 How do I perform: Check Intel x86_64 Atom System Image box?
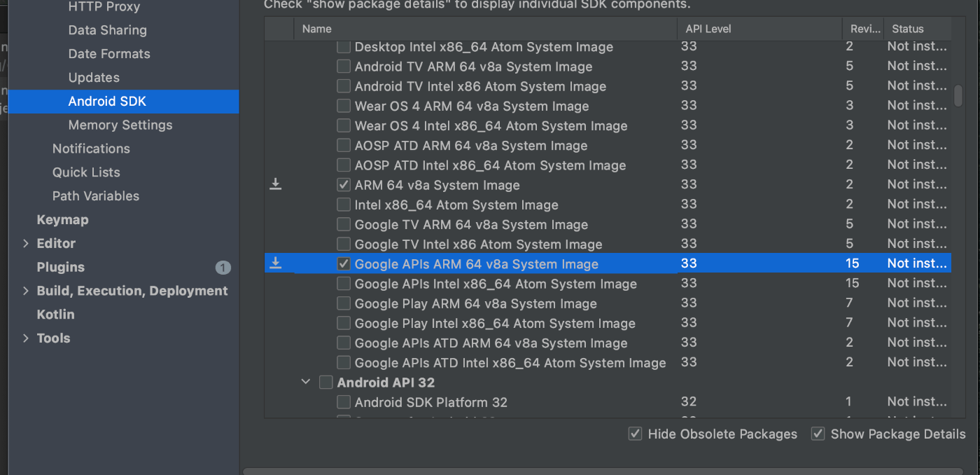(344, 205)
